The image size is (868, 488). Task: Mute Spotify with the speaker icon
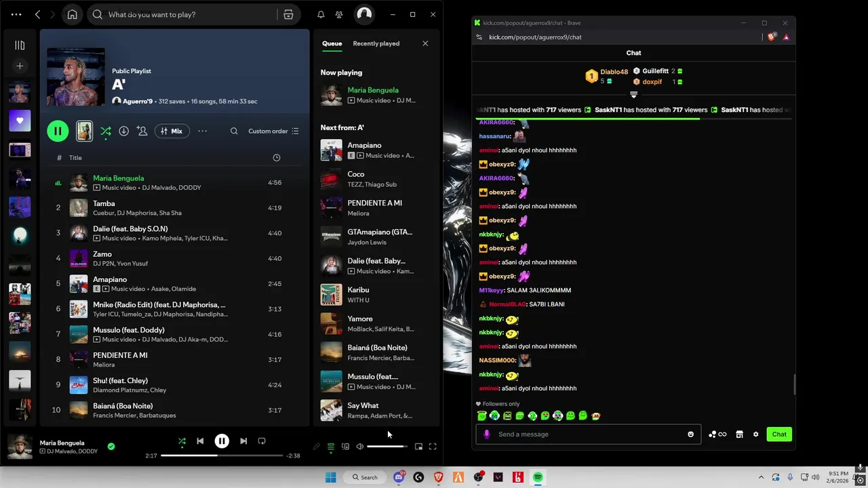tap(360, 447)
